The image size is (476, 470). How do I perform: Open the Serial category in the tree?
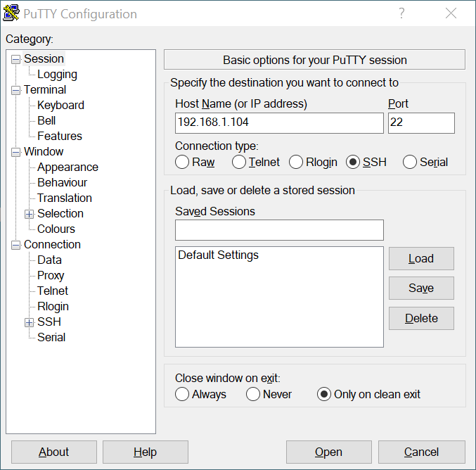(x=51, y=337)
